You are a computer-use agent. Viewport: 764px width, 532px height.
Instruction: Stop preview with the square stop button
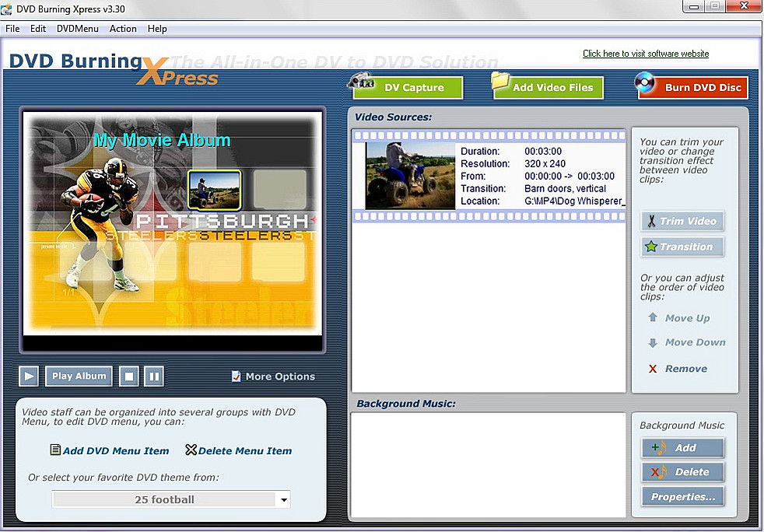[129, 376]
